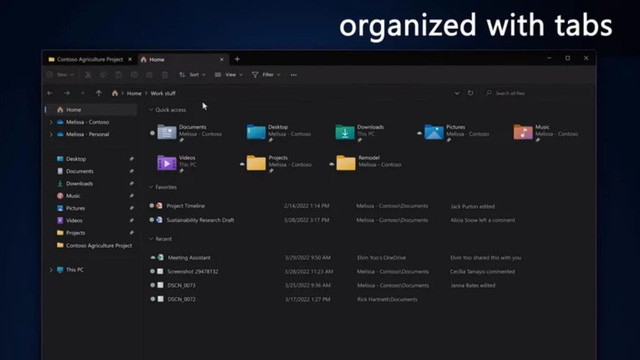Click the Refresh icon beside address bar
The height and width of the screenshot is (360, 640).
(470, 93)
